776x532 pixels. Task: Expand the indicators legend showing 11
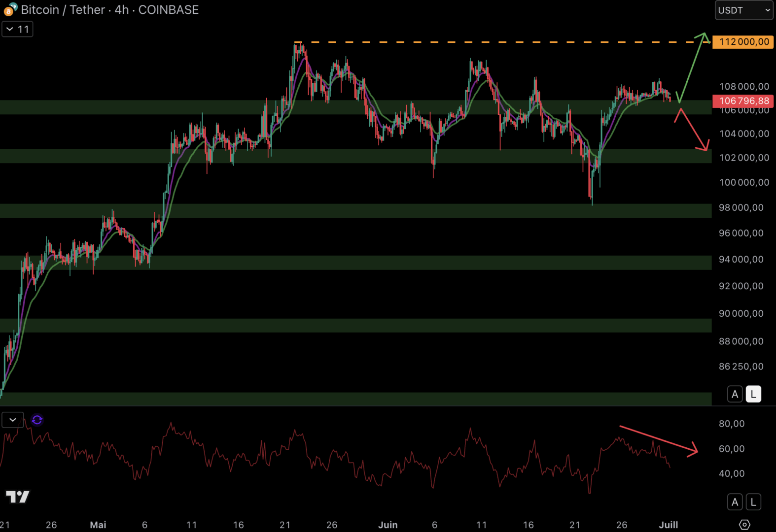tap(18, 29)
